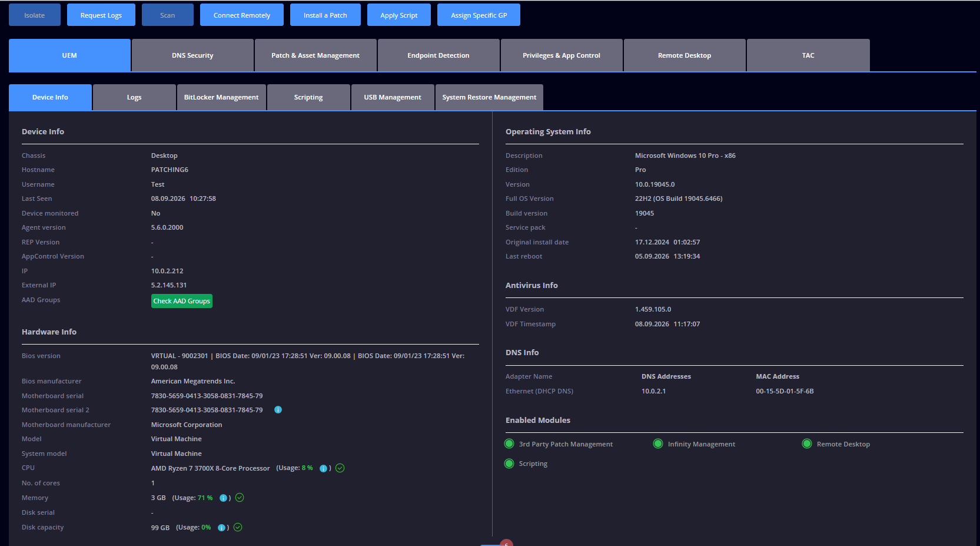Select agent version 5.6.0.2000

coord(167,227)
